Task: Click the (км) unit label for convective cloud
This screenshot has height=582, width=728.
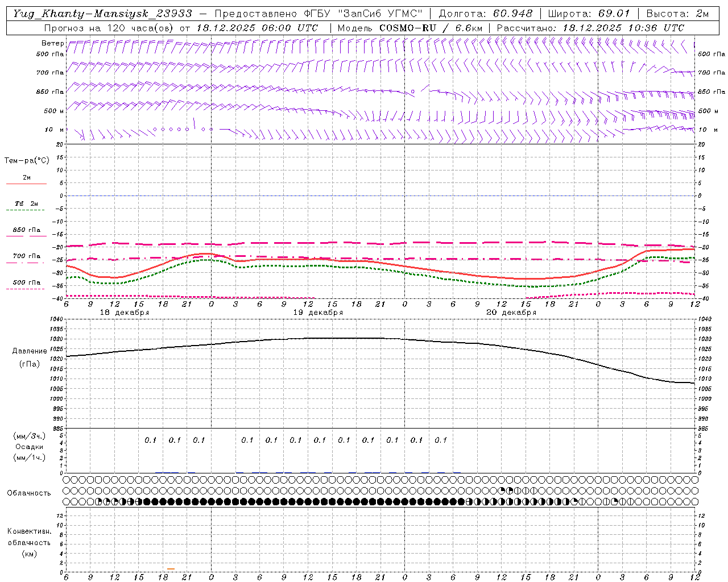Action: 30,554
